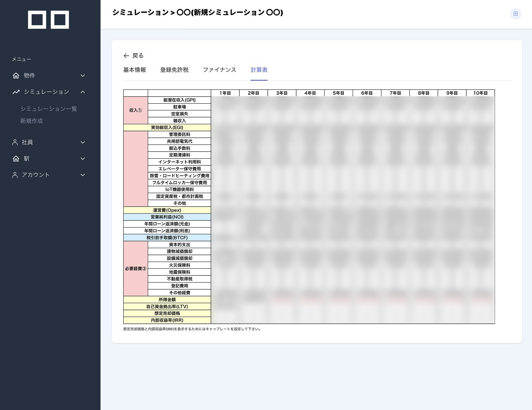Viewport: 532px width, 410px height.
Task: Click the square logo in sidebar
Action: [48, 20]
